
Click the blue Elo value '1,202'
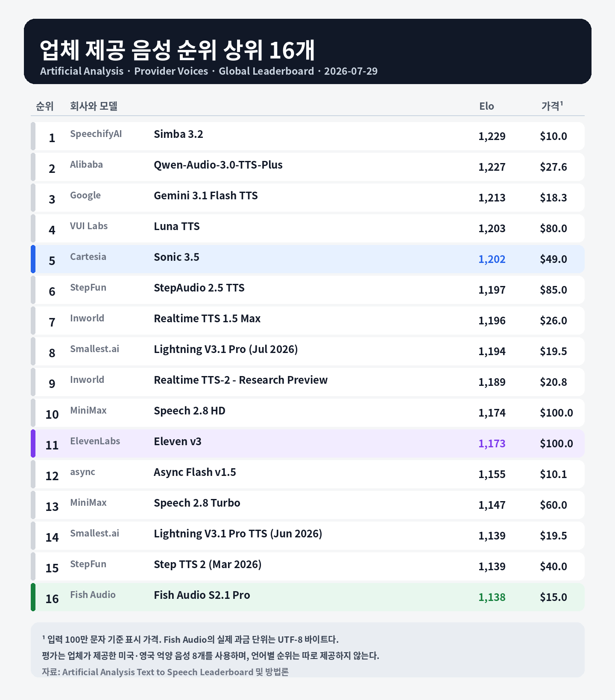click(x=492, y=259)
